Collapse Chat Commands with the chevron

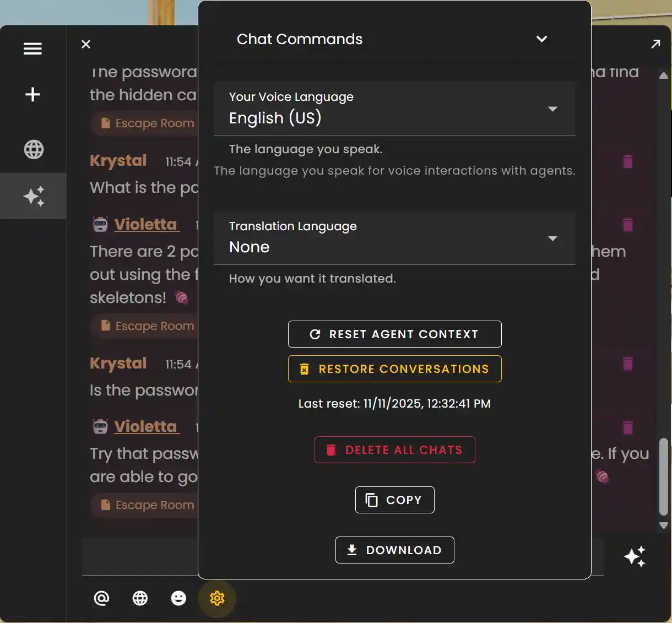click(x=541, y=39)
